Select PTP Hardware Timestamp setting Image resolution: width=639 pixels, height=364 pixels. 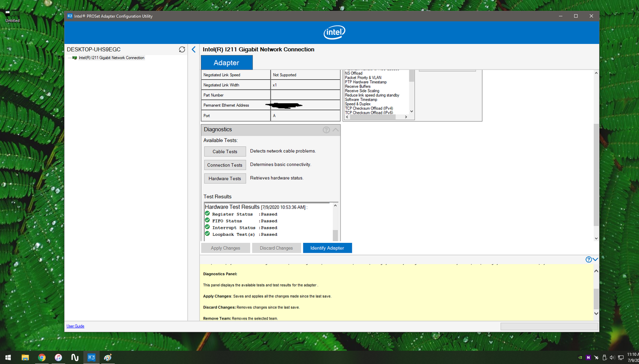(366, 82)
